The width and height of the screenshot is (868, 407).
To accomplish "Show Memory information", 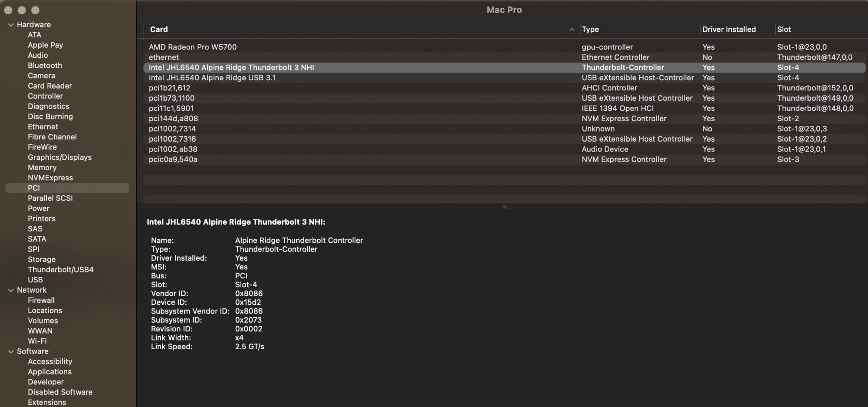I will point(42,168).
